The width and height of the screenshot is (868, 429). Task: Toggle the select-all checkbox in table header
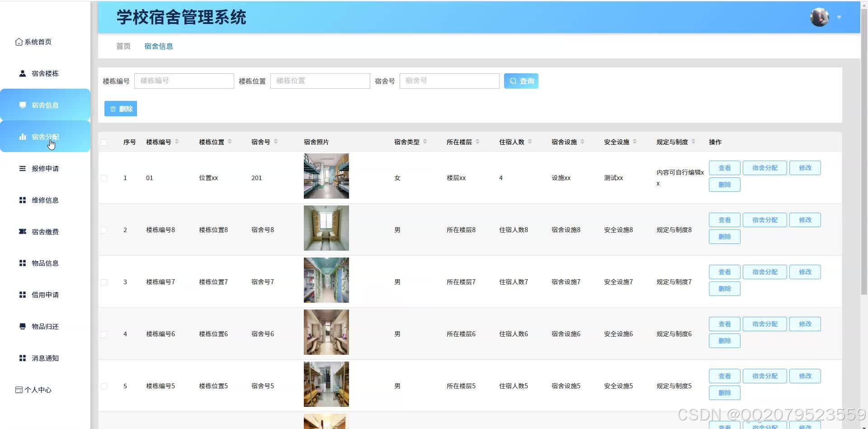pyautogui.click(x=104, y=142)
